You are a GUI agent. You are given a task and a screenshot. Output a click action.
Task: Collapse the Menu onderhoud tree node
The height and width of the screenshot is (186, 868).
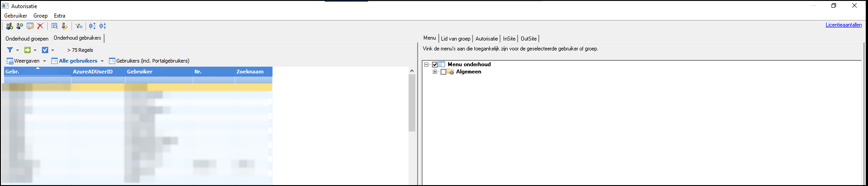(x=426, y=65)
